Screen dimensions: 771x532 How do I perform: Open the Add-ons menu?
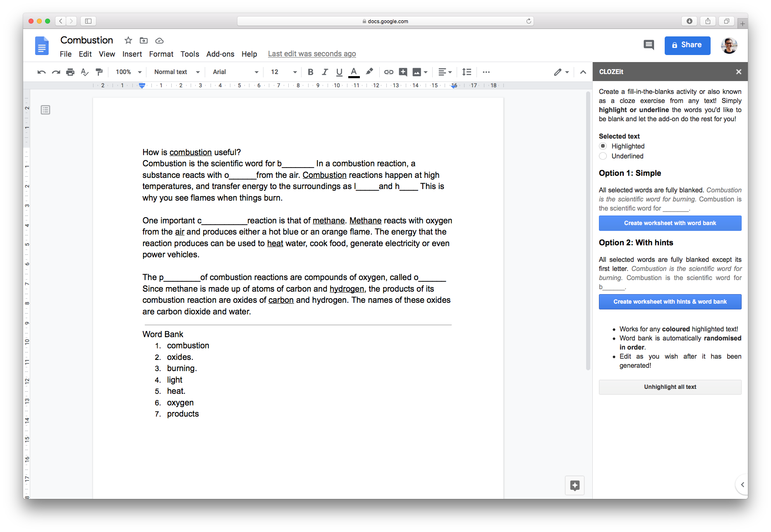pos(220,54)
